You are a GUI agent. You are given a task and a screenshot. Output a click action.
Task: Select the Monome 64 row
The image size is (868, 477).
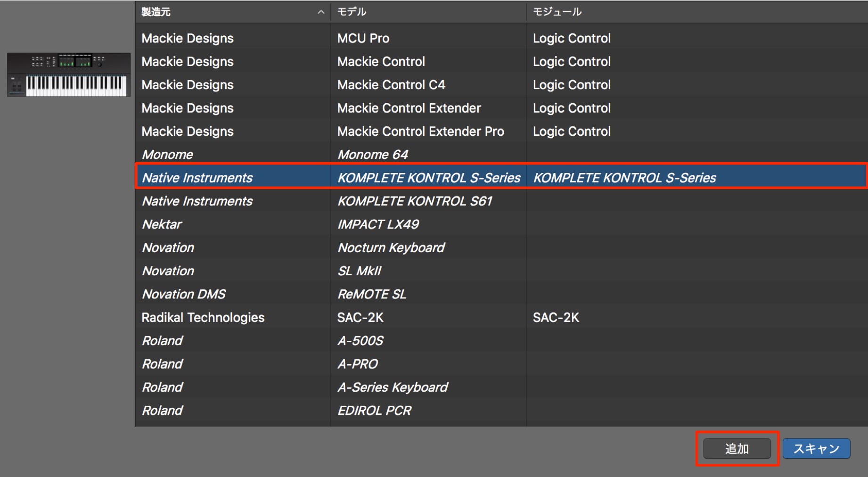(501, 155)
